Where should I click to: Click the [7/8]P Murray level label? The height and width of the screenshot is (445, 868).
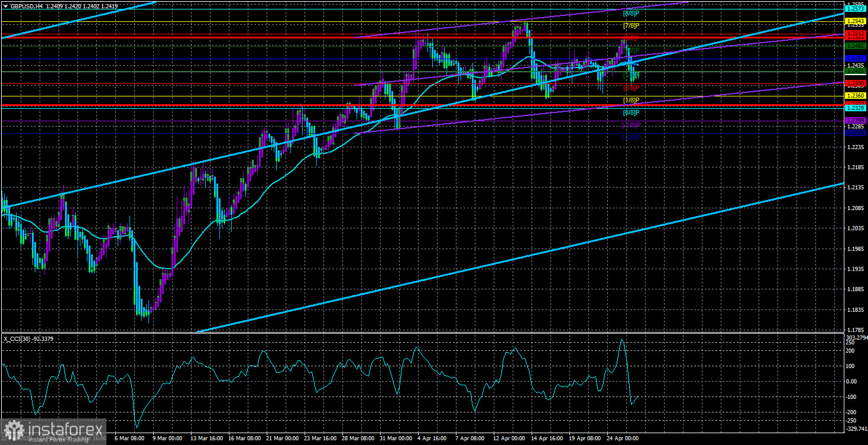click(x=631, y=25)
